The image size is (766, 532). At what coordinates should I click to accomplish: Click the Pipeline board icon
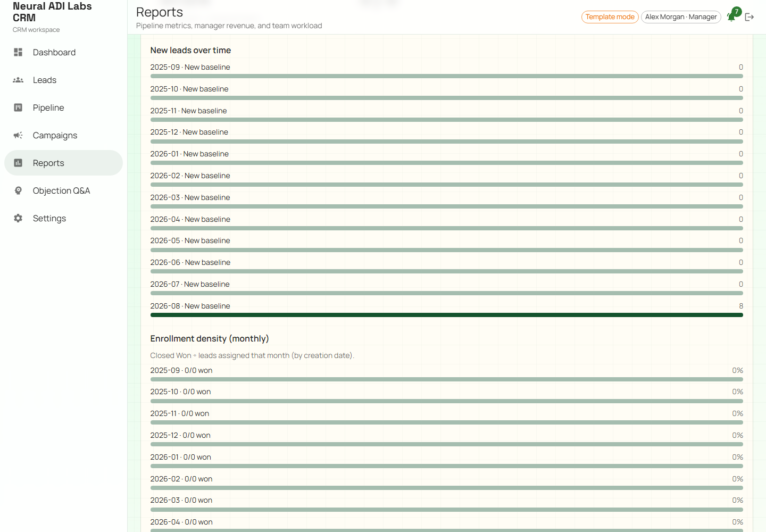point(18,107)
